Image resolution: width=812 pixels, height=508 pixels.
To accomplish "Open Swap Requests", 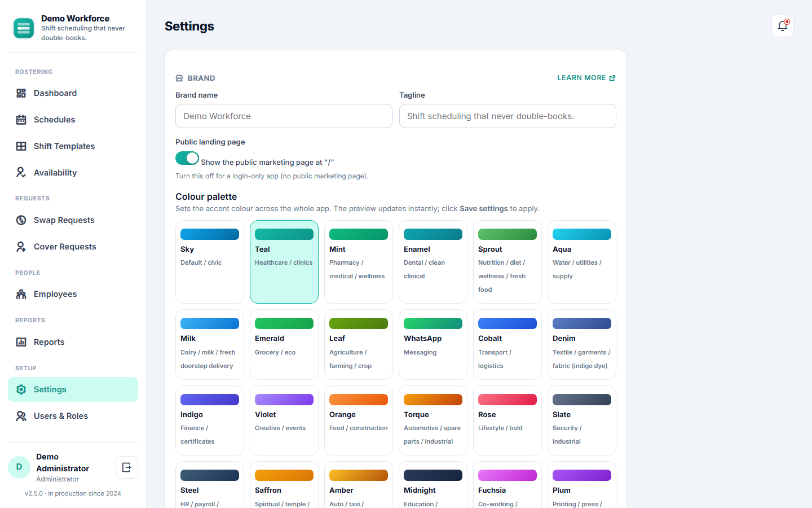I will pyautogui.click(x=73, y=220).
